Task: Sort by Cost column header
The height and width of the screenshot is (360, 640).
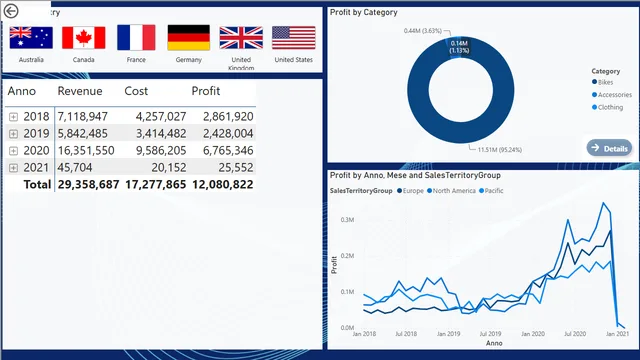Action: pos(136,91)
